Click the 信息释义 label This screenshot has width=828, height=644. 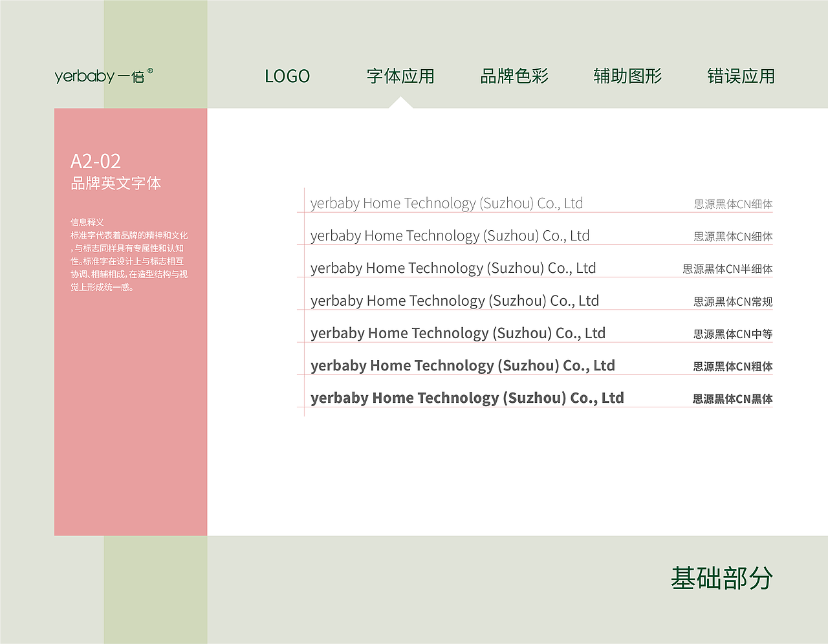(87, 222)
